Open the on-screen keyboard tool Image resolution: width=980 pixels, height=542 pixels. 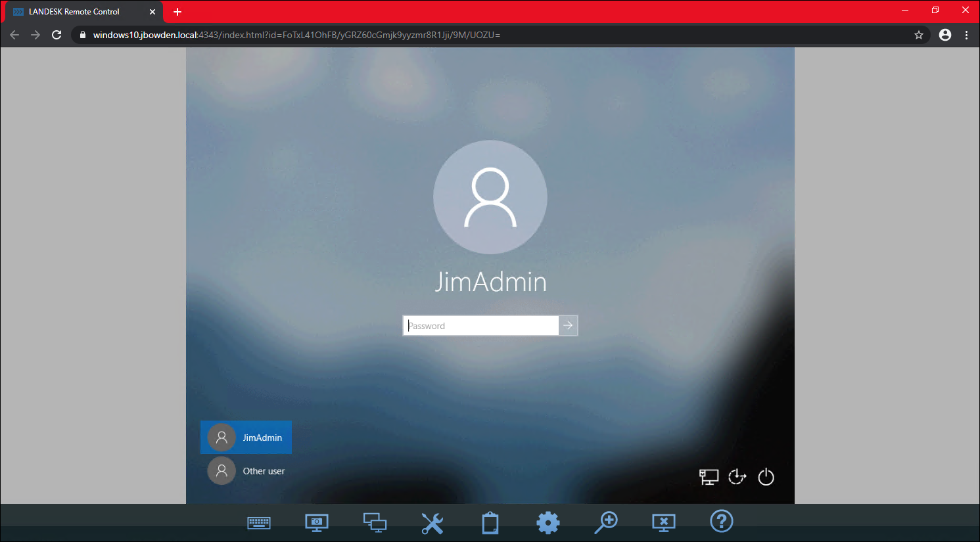(258, 522)
